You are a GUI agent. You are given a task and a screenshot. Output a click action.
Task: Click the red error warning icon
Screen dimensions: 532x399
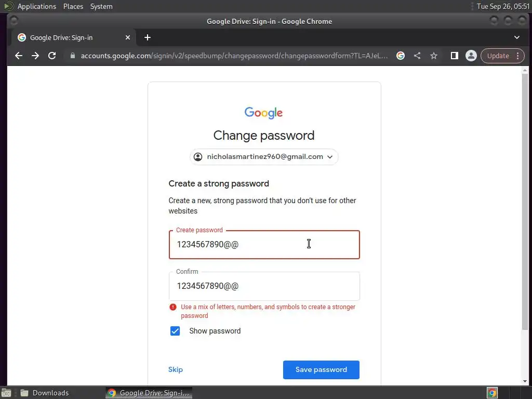pyautogui.click(x=173, y=307)
